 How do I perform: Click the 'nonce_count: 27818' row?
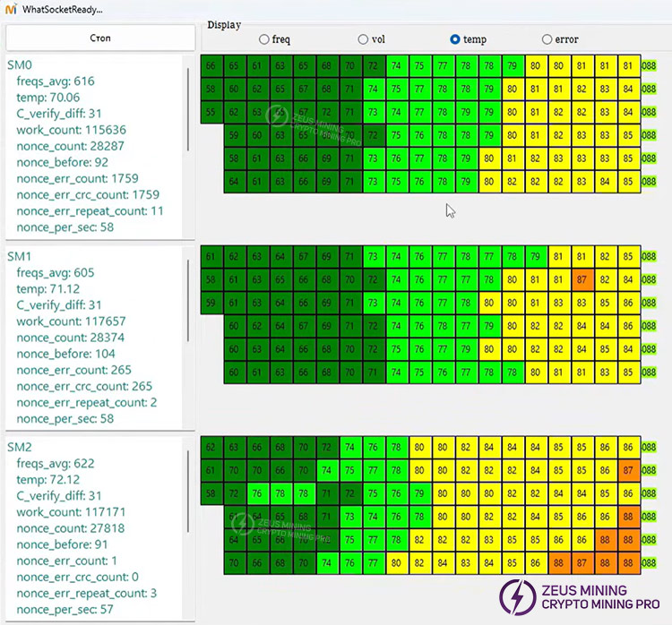[70, 528]
